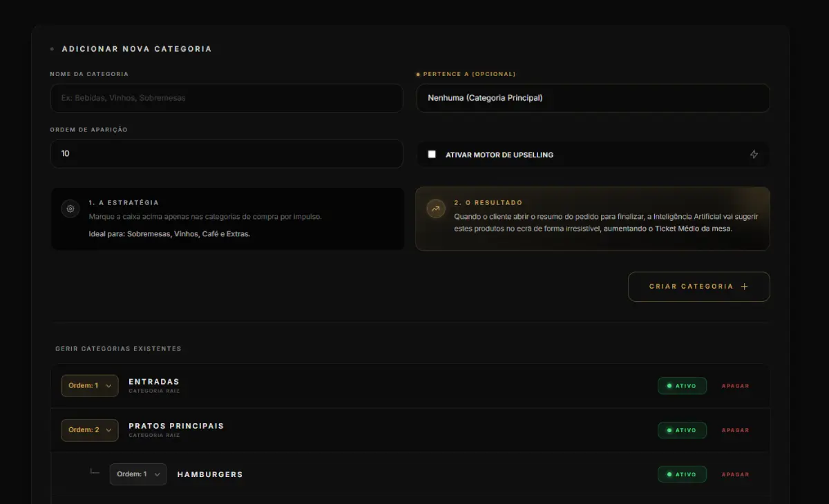Viewport: 829px width, 504px height.
Task: Click the Pratos Principais category name
Action: pyautogui.click(x=176, y=426)
